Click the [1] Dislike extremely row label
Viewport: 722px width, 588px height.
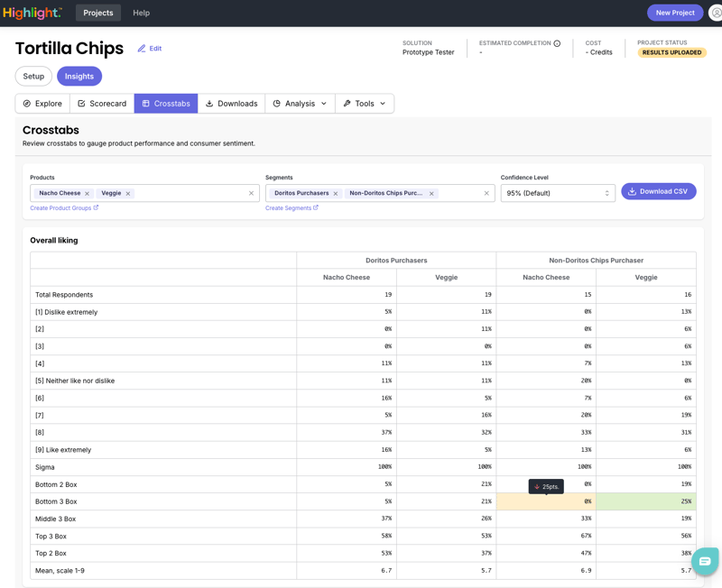[x=66, y=312]
